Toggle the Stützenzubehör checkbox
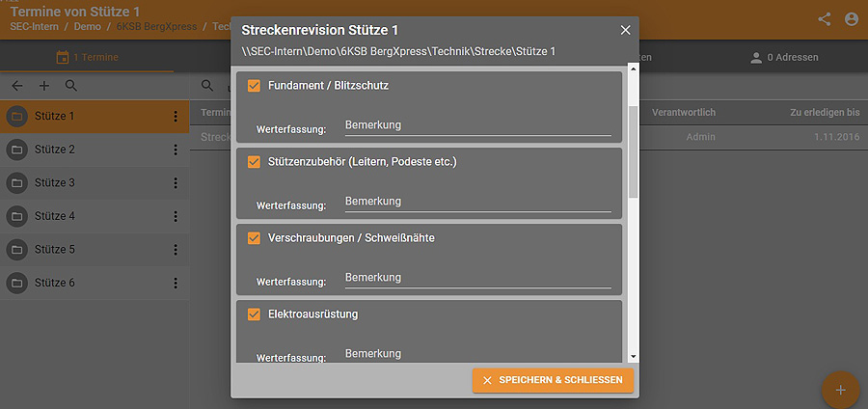Screen dimensions: 868x409 coord(255,162)
